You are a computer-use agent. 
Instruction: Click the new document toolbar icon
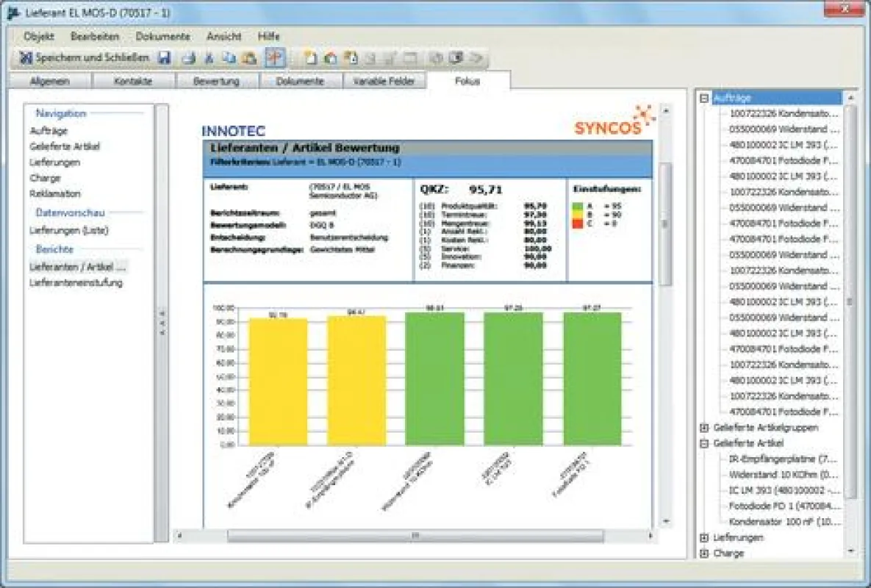(310, 57)
